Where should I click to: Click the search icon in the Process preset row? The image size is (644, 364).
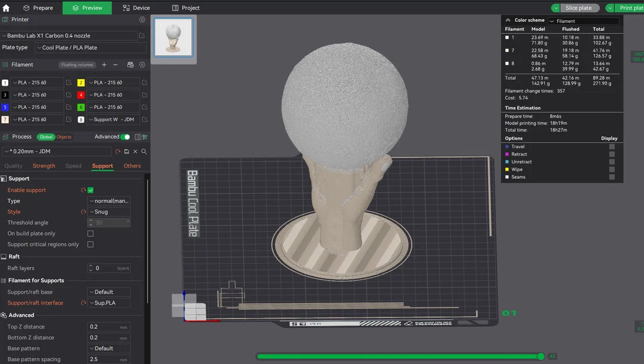point(144,151)
